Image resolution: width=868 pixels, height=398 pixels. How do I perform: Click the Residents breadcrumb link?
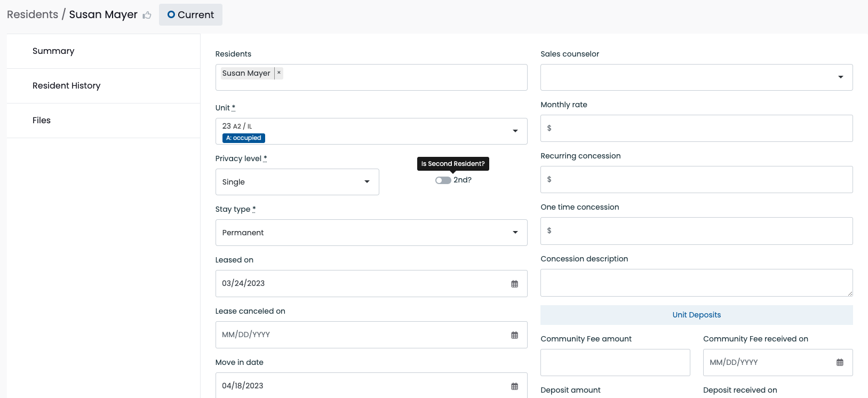pyautogui.click(x=33, y=14)
